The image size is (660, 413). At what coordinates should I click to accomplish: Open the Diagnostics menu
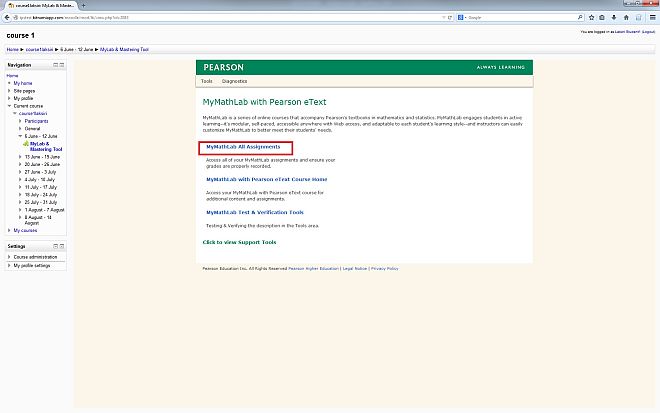coord(234,80)
